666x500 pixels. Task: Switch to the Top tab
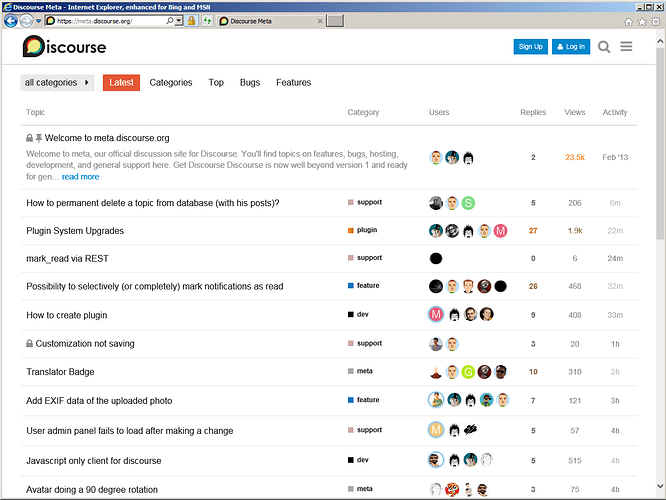pos(216,82)
